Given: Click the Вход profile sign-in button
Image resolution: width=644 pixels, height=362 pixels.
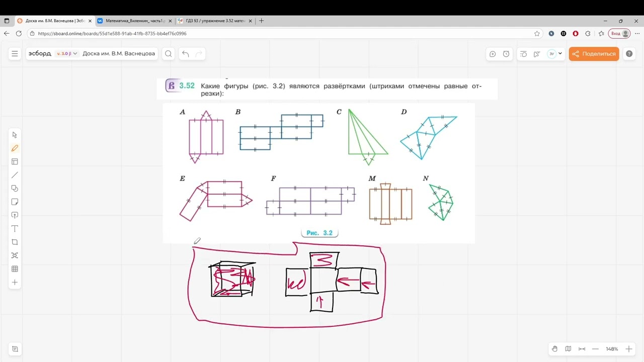Looking at the screenshot, I should [x=619, y=33].
